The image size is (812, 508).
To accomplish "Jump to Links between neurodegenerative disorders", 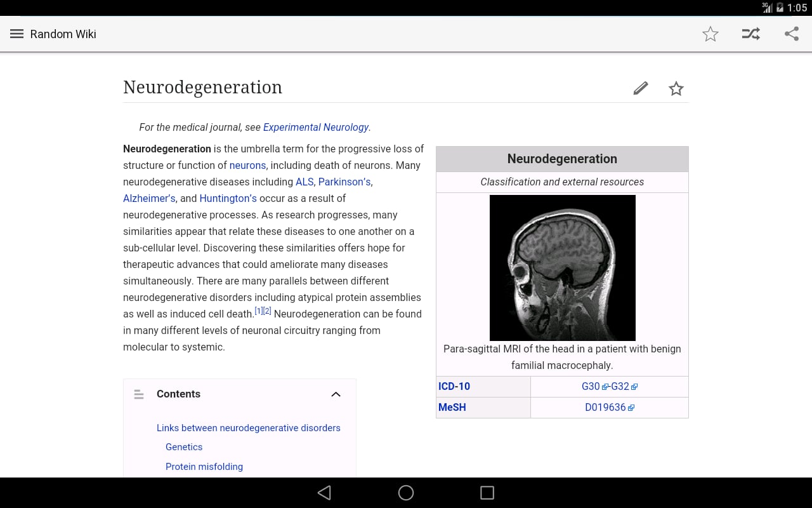I will pyautogui.click(x=249, y=428).
